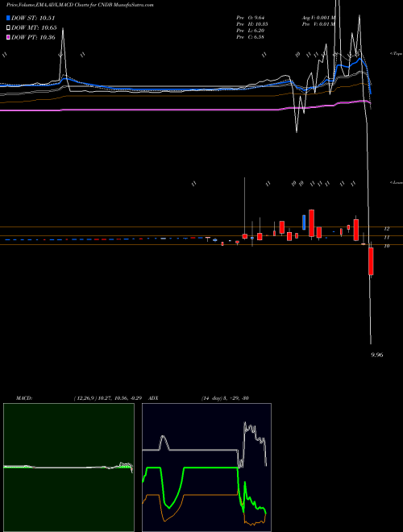Image resolution: width=403 pixels, height=532 pixels.
Task: Open the dark blue ADX indicator chart
Action: click(206, 468)
